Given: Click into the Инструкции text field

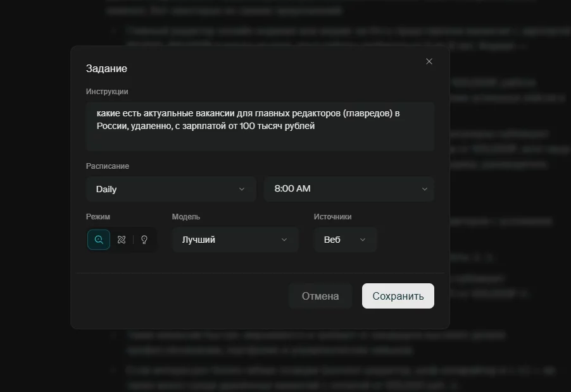Looking at the screenshot, I should 260,126.
